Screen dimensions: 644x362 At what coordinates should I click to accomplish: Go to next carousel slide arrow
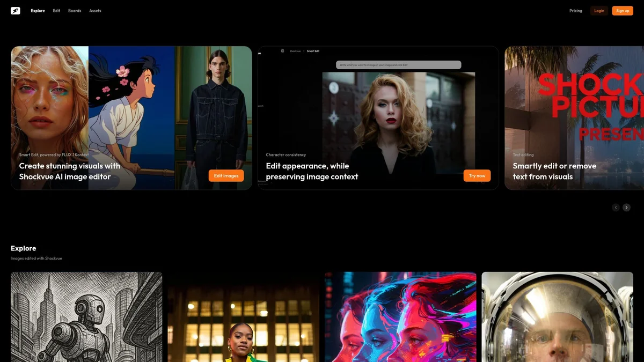(626, 208)
